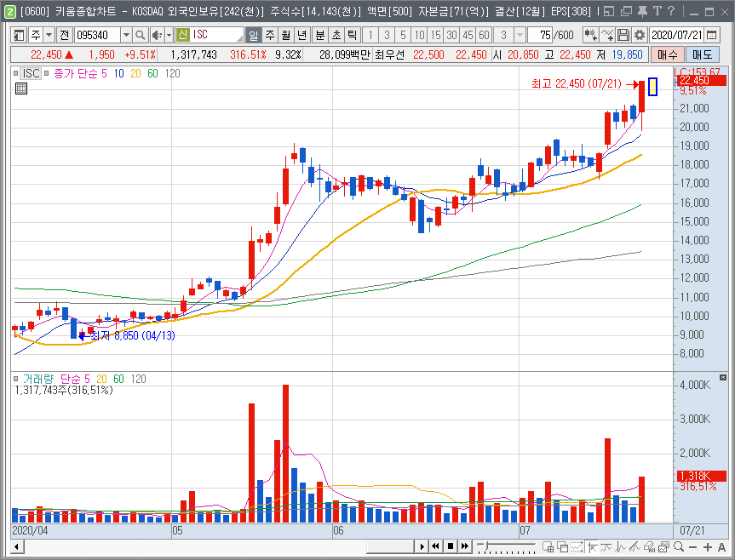This screenshot has height=560, width=735.
Task: Click the crosshair cursor tool icon
Action: (592, 546)
